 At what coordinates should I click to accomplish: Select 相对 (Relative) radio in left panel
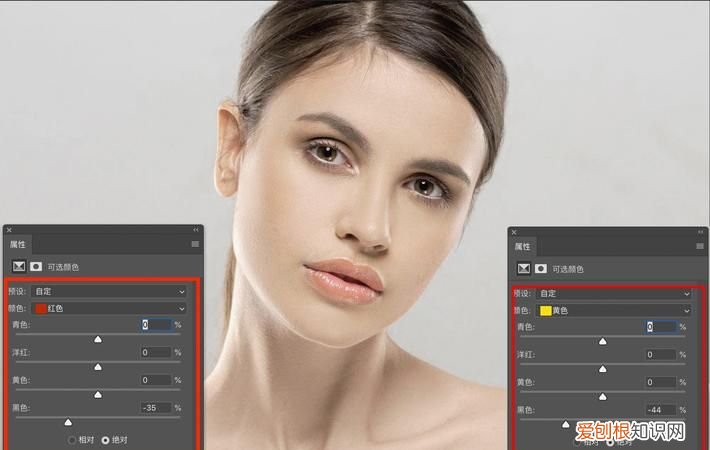pos(71,439)
